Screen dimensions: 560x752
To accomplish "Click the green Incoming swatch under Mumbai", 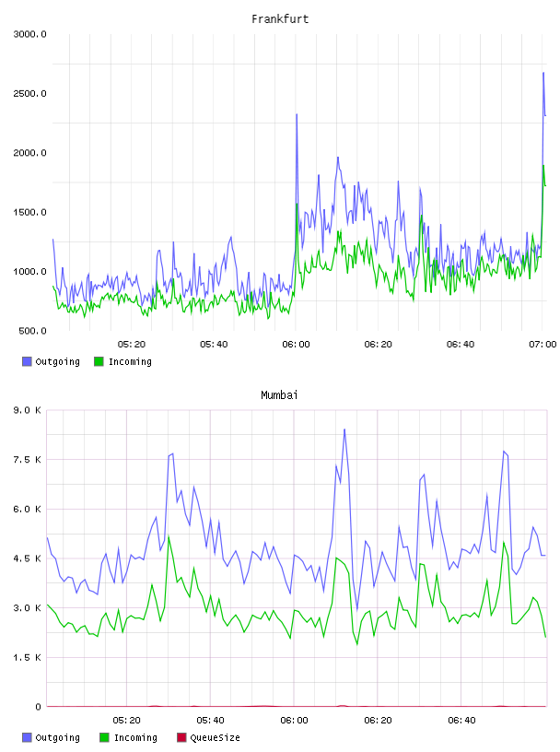I will [104, 737].
